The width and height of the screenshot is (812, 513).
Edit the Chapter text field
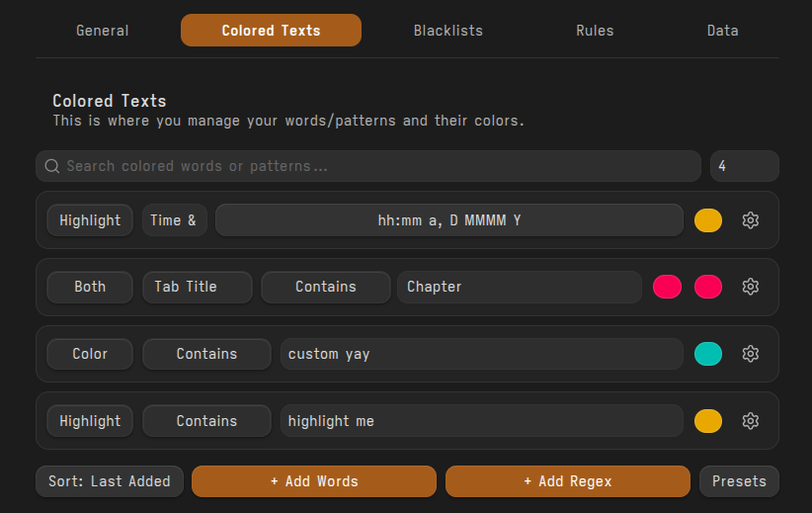coord(520,287)
